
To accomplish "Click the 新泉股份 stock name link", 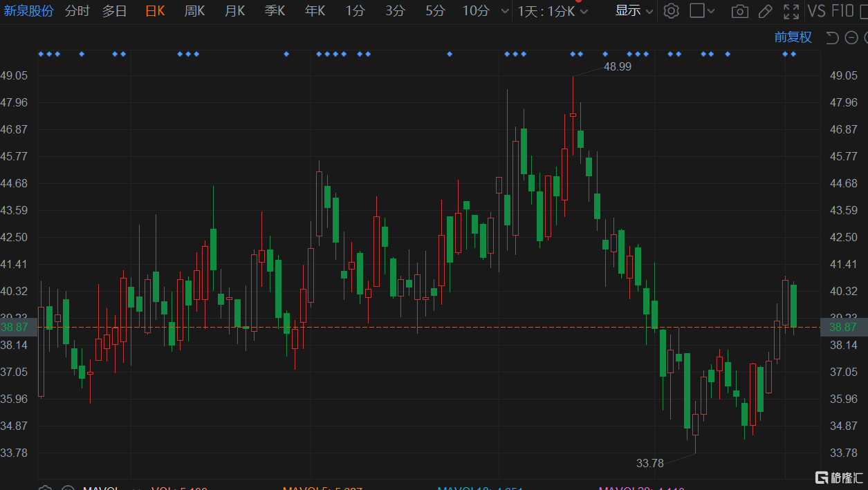I will pyautogui.click(x=28, y=11).
